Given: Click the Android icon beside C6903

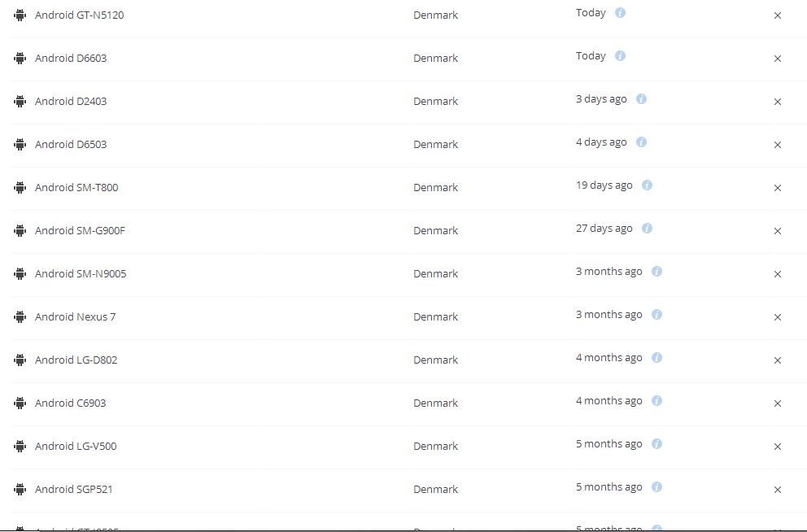Looking at the screenshot, I should (x=20, y=403).
